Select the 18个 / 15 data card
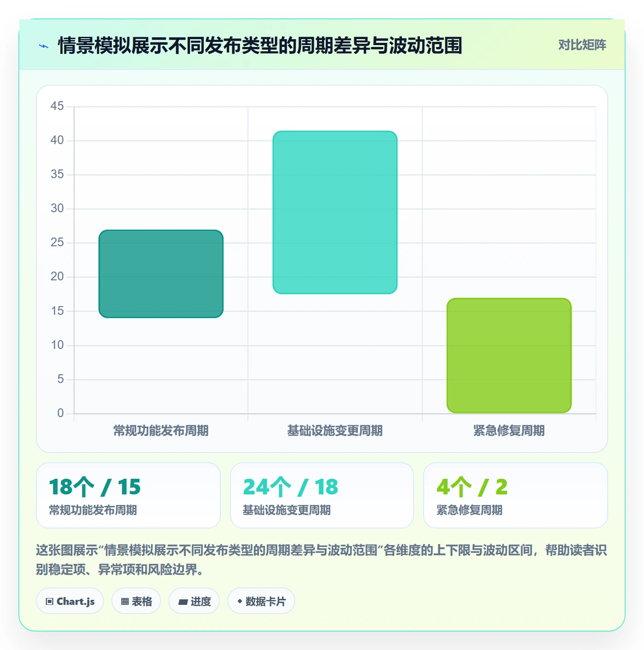Screen dimensions: 644x650 click(128, 495)
